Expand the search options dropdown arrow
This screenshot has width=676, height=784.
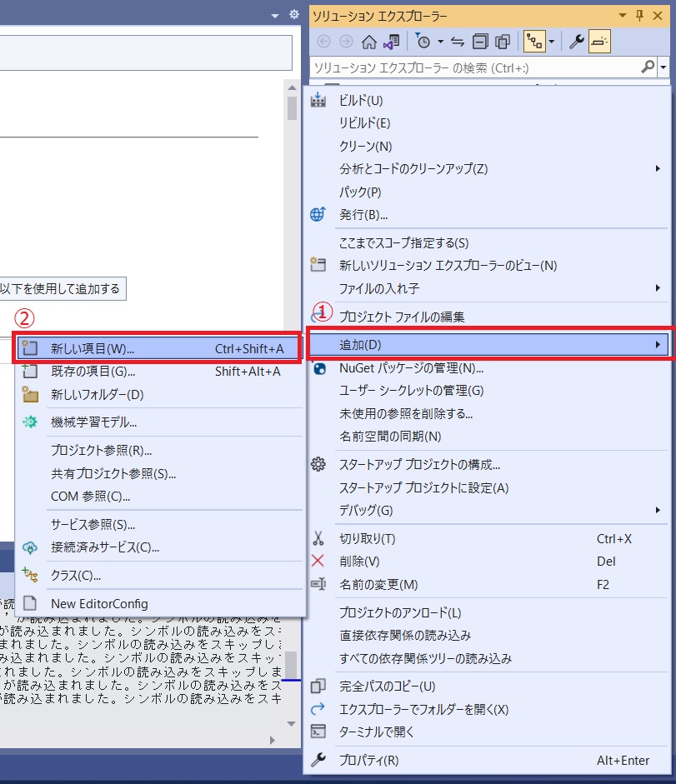(x=663, y=67)
